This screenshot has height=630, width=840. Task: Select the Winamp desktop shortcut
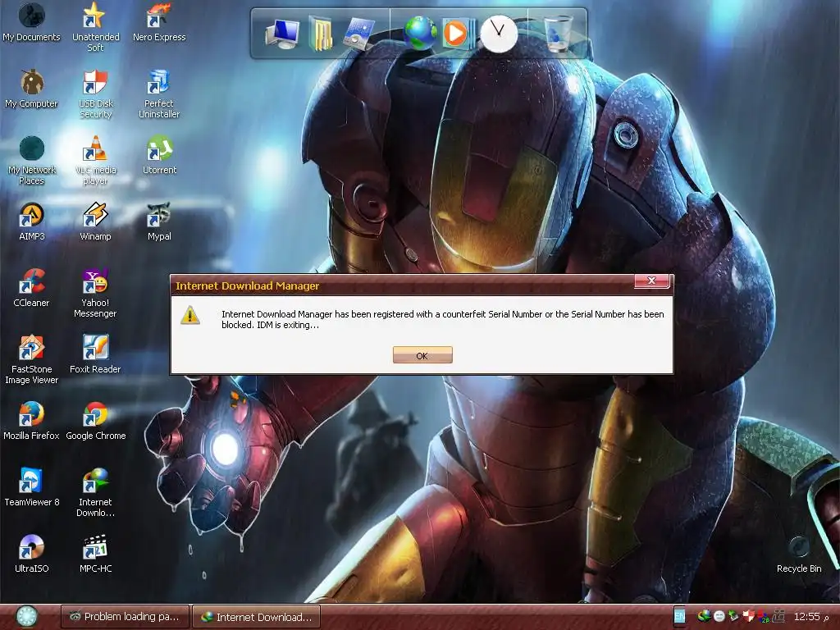click(x=95, y=221)
